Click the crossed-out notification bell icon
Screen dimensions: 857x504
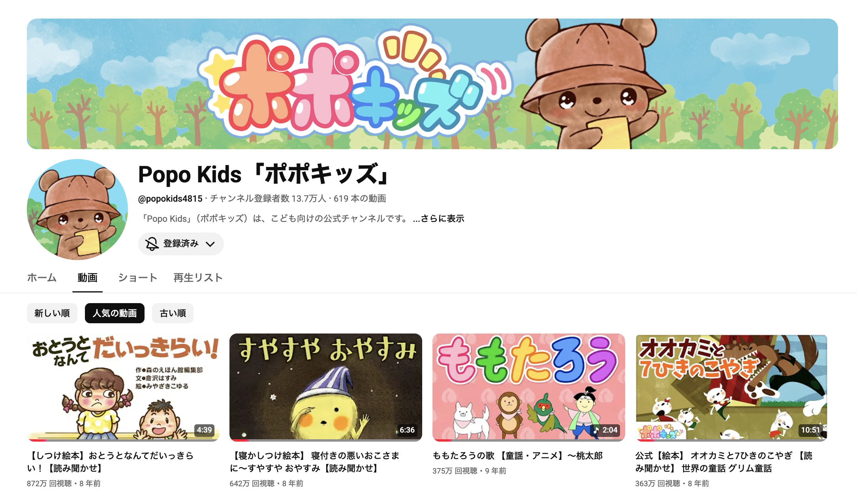pyautogui.click(x=152, y=244)
